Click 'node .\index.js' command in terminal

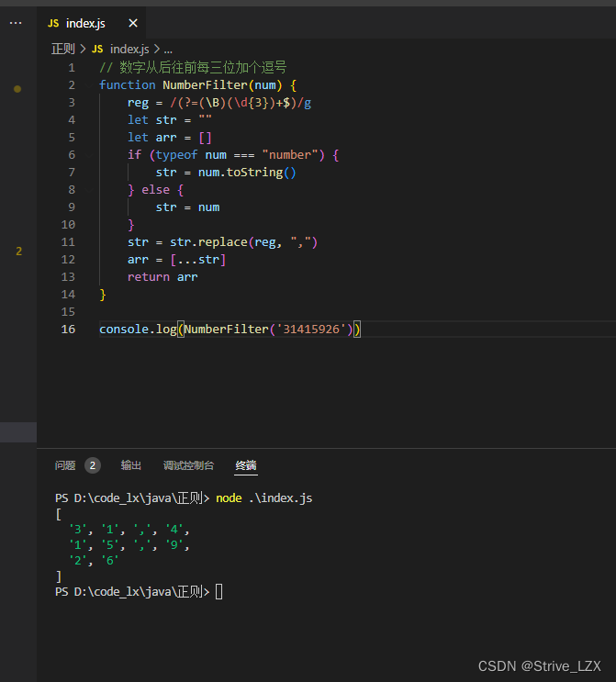click(x=264, y=498)
